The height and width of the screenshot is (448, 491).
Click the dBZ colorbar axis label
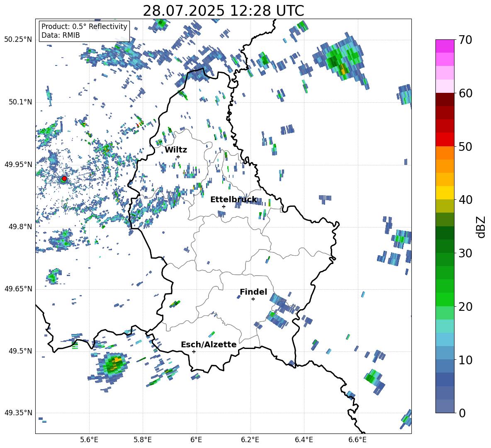point(480,227)
